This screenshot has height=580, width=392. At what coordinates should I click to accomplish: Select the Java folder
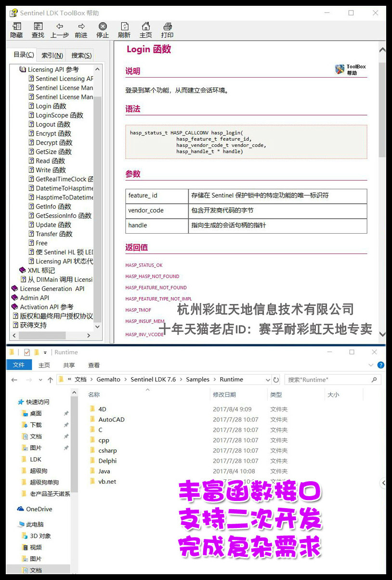100,471
